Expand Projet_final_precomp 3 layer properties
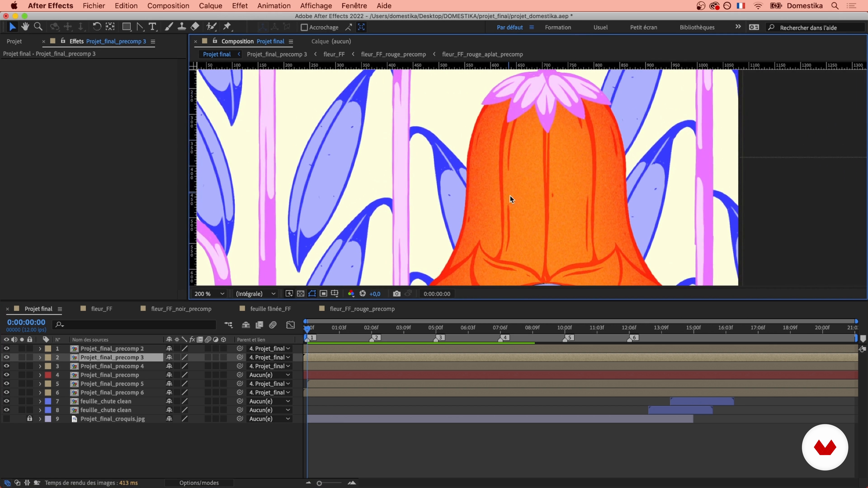This screenshot has height=488, width=868. 40,357
